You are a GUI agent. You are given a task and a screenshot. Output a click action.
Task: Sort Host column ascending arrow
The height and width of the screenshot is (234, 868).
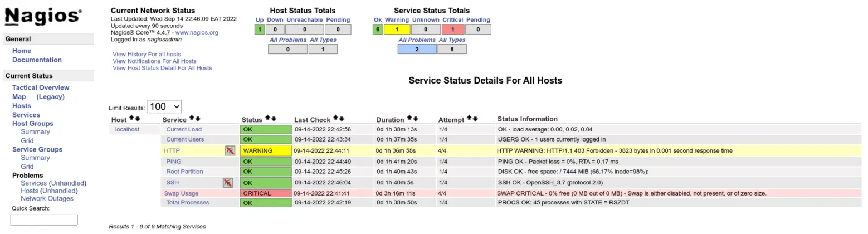coord(131,119)
